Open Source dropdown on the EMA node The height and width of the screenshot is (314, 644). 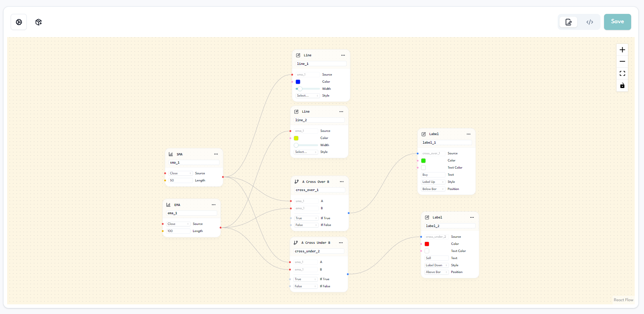point(178,224)
